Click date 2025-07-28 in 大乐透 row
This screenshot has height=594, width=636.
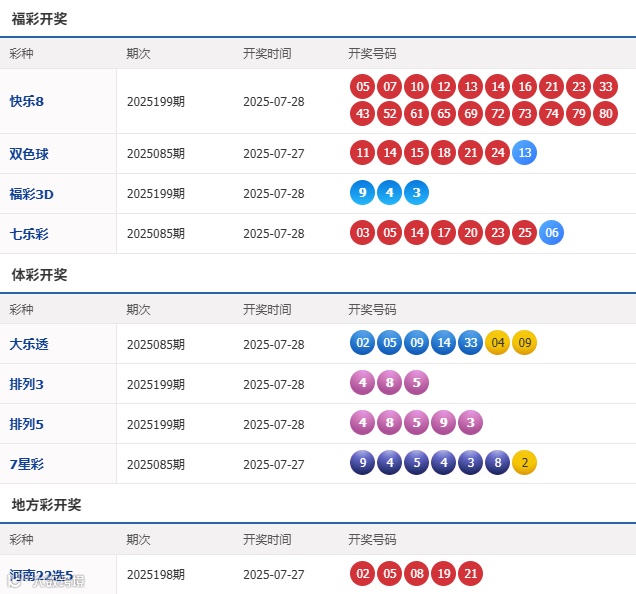point(274,344)
